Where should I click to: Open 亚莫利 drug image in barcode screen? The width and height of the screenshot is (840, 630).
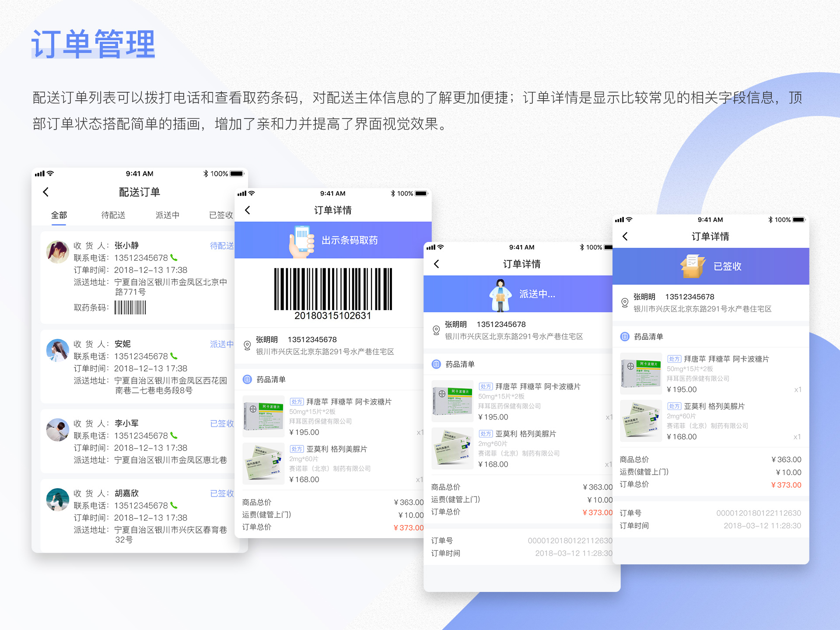coord(264,464)
